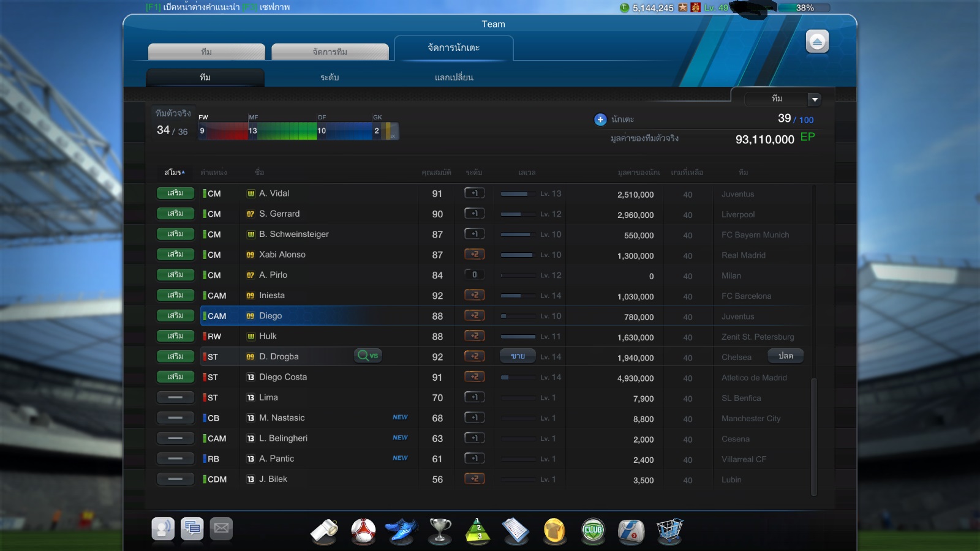Open the chat messages icon
The width and height of the screenshot is (980, 551).
[192, 528]
